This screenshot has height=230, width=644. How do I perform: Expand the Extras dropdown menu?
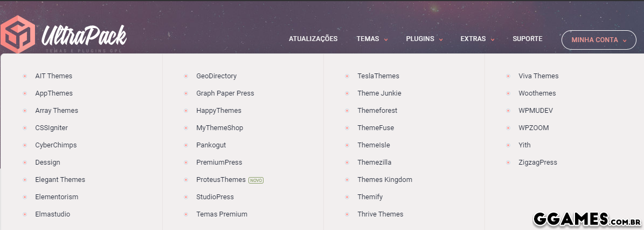[x=477, y=39]
